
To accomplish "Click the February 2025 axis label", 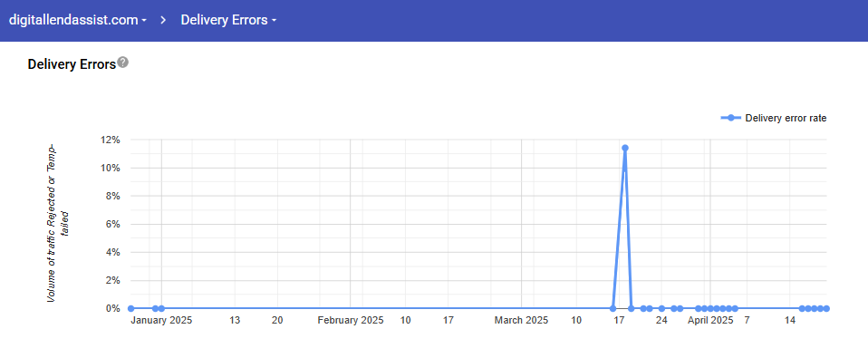I will coord(351,320).
